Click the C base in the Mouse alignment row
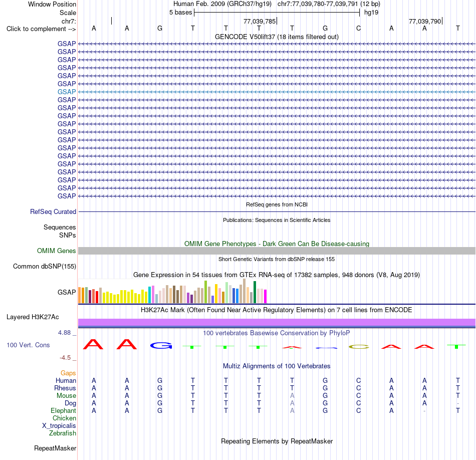Image resolution: width=476 pixels, height=460 pixels. (x=358, y=396)
